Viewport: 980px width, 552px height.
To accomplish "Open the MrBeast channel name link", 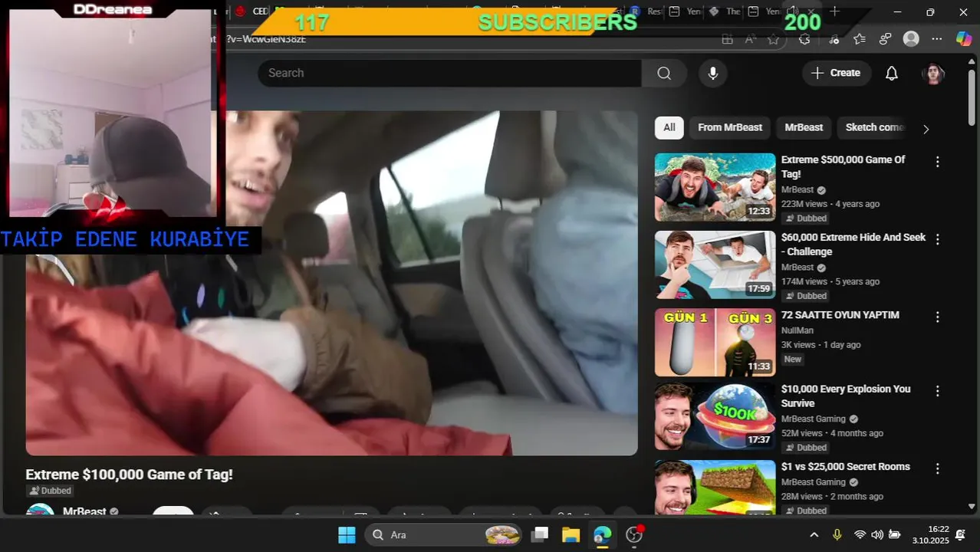I will tap(84, 511).
